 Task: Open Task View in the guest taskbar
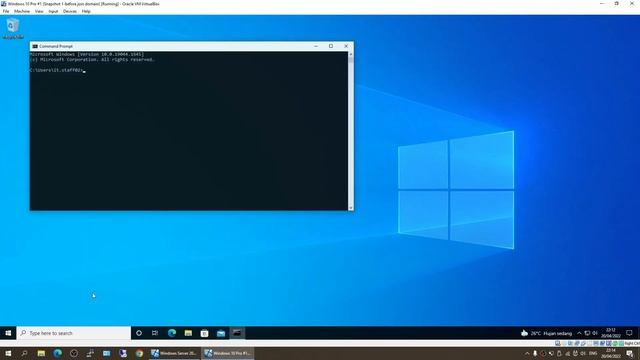click(x=155, y=333)
